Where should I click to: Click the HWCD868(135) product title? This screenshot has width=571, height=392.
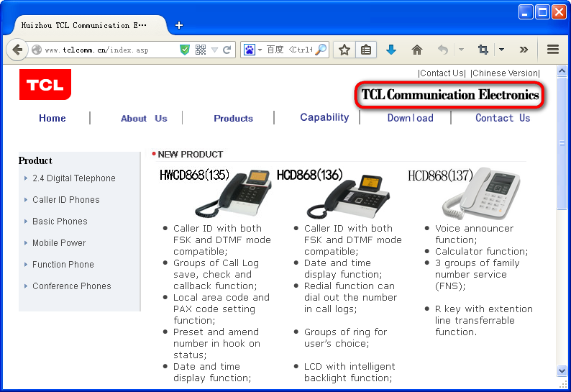194,176
